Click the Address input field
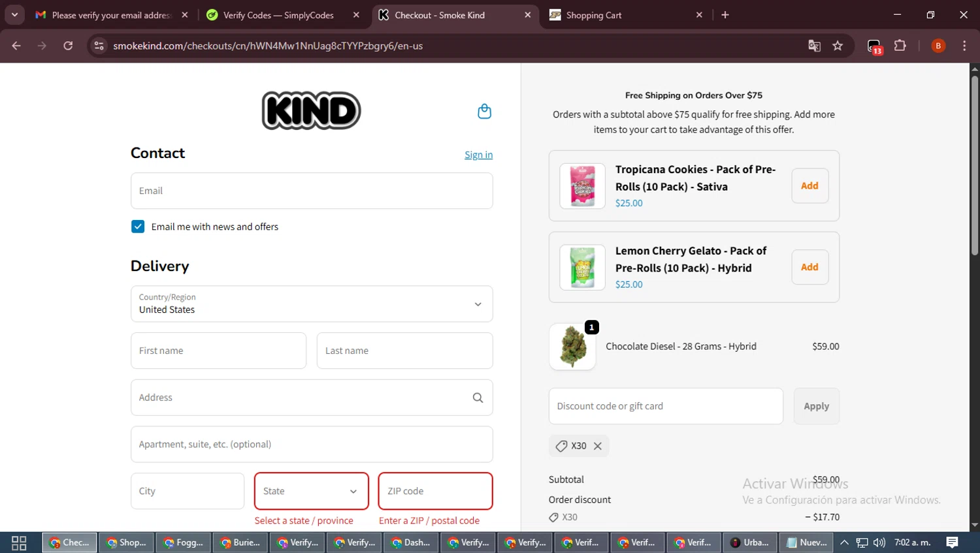The height and width of the screenshot is (553, 980). coord(312,398)
